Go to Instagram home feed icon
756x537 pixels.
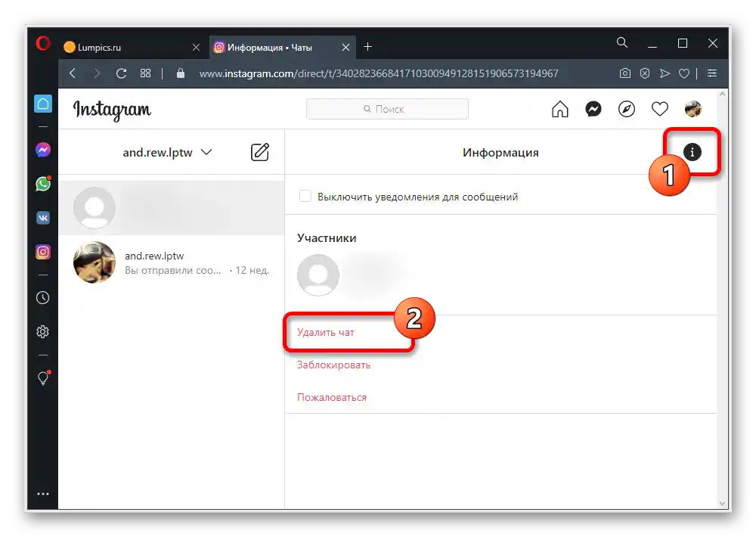coord(559,109)
